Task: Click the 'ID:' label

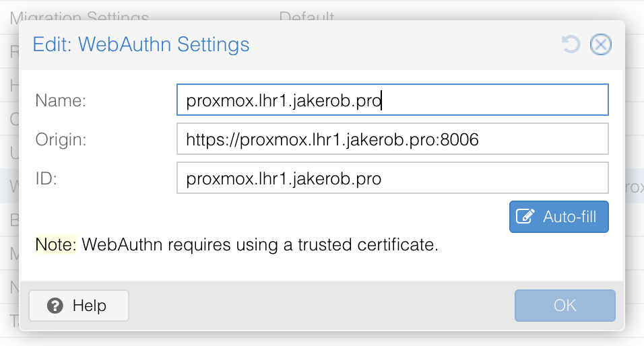Action: (x=46, y=178)
